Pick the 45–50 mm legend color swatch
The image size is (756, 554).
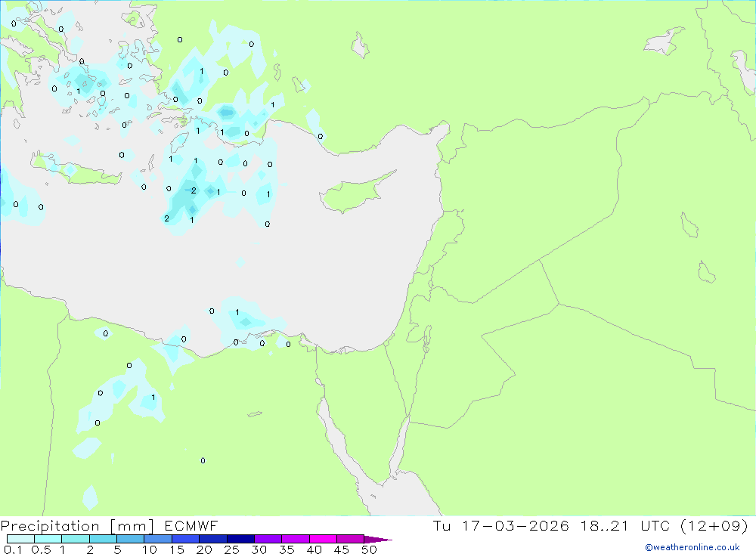[x=350, y=539]
